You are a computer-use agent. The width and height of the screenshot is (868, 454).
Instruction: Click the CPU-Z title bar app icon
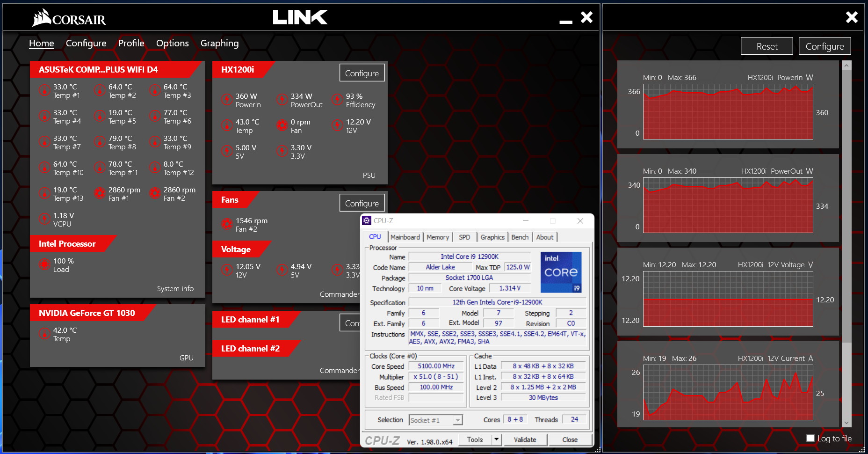click(x=367, y=220)
